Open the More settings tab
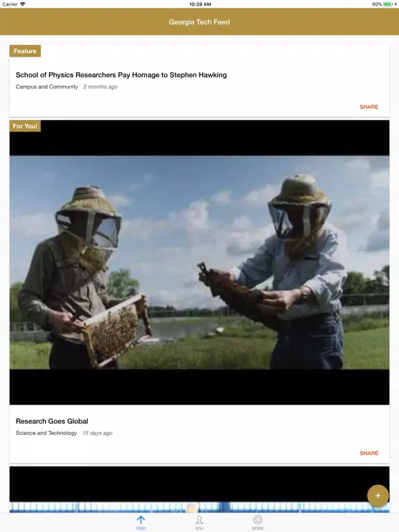This screenshot has width=399, height=532. click(x=258, y=522)
